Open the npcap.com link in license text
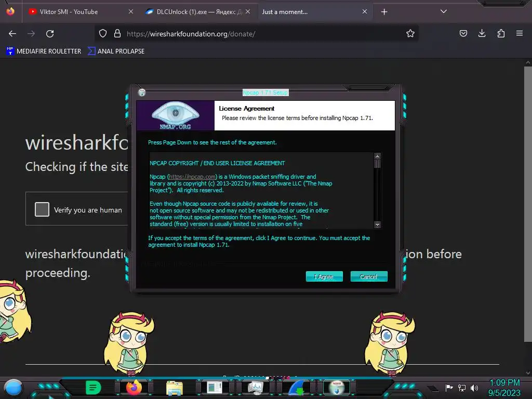This screenshot has height=399, width=532. [x=192, y=177]
